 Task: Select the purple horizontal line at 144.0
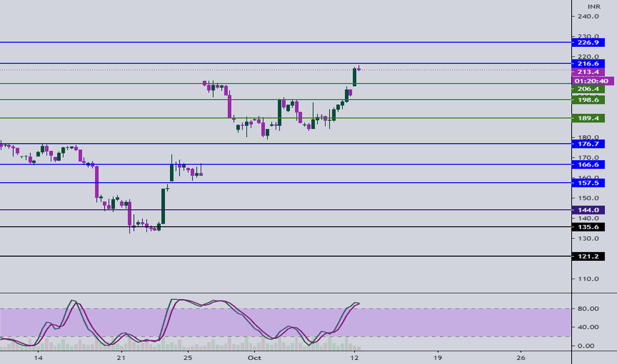click(285, 210)
